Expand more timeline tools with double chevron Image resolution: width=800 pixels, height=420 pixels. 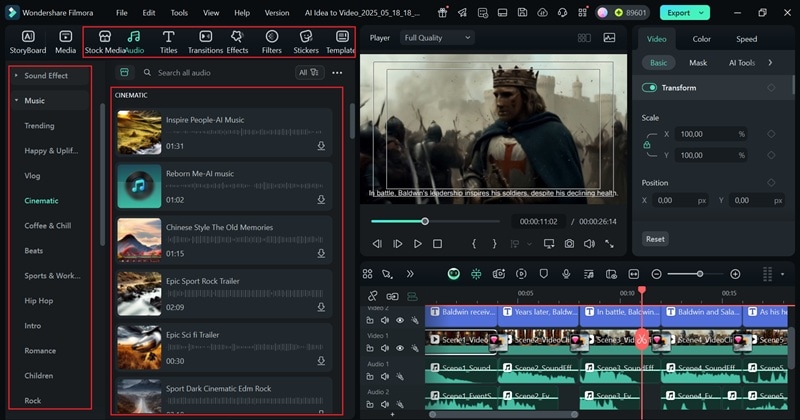coord(410,274)
